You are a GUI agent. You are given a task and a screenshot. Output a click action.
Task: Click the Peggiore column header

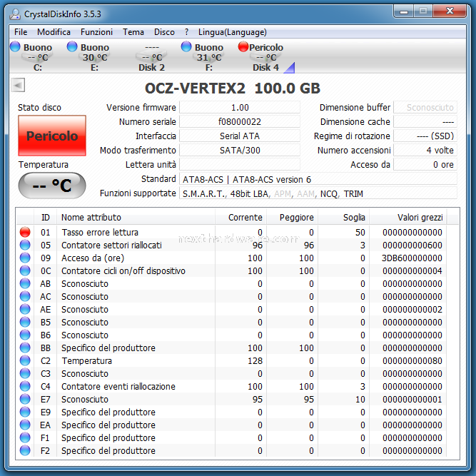click(x=293, y=218)
